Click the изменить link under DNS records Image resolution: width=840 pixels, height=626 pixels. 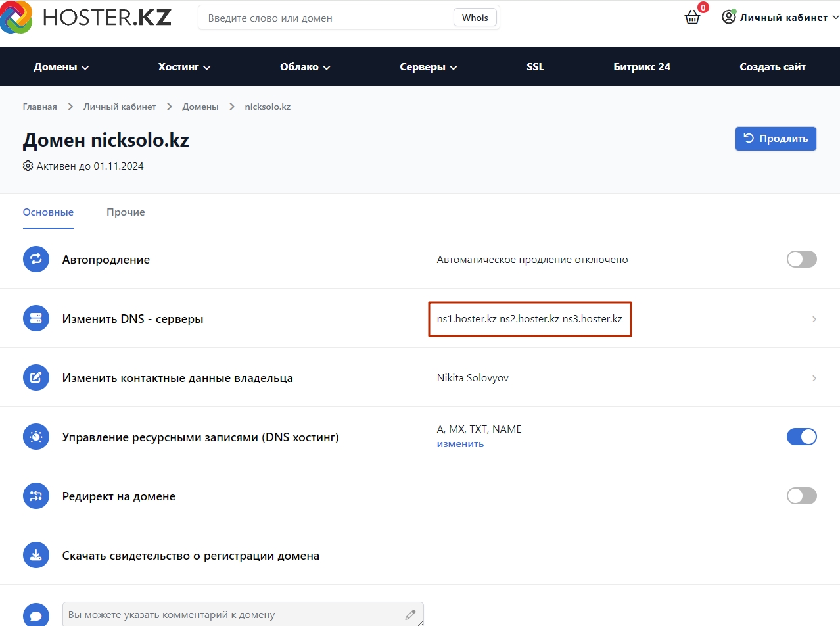pos(460,444)
